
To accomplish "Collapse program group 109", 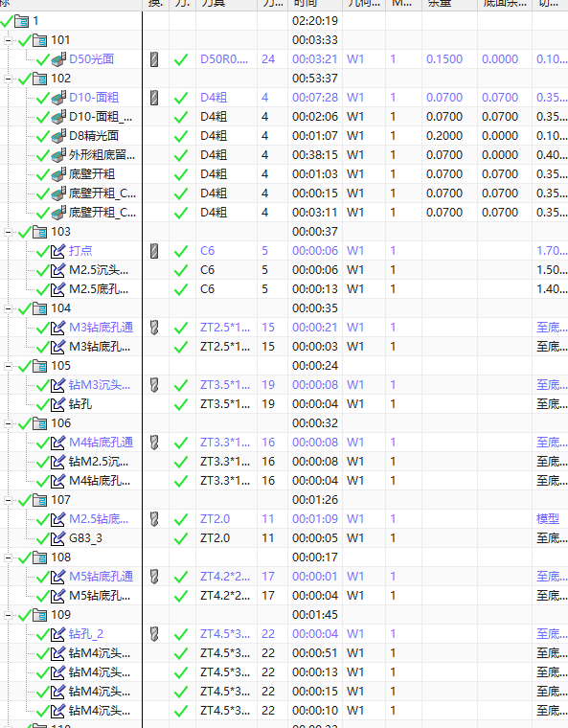I will pos(8,615).
